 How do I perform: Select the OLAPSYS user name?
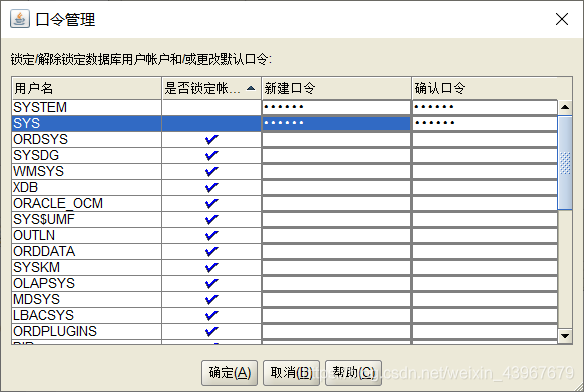[x=44, y=284]
